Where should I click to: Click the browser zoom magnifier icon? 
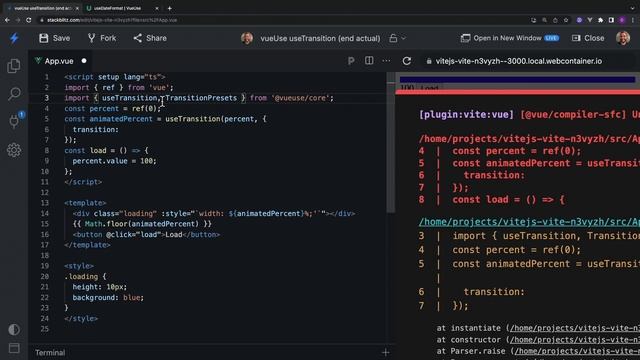pyautogui.click(x=544, y=20)
